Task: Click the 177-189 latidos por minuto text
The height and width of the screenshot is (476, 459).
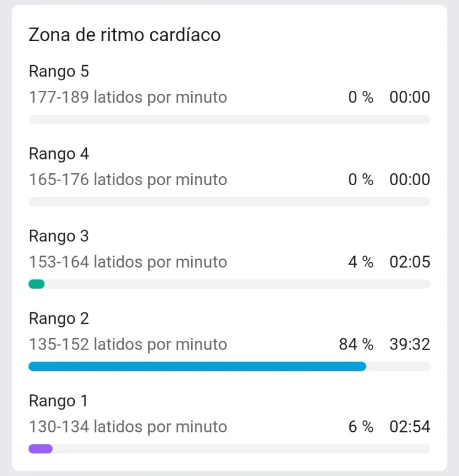Action: [128, 97]
